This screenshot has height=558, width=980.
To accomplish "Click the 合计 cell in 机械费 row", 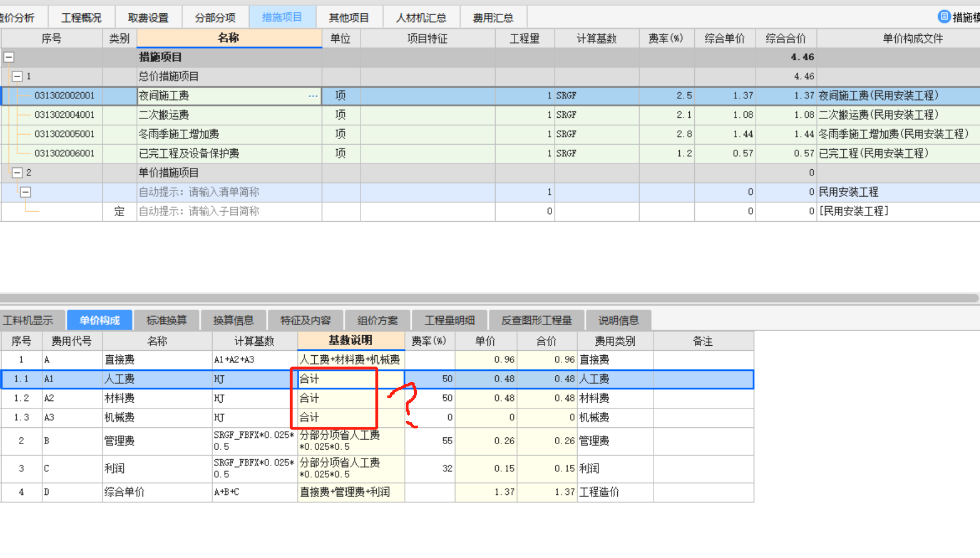I will (x=351, y=418).
